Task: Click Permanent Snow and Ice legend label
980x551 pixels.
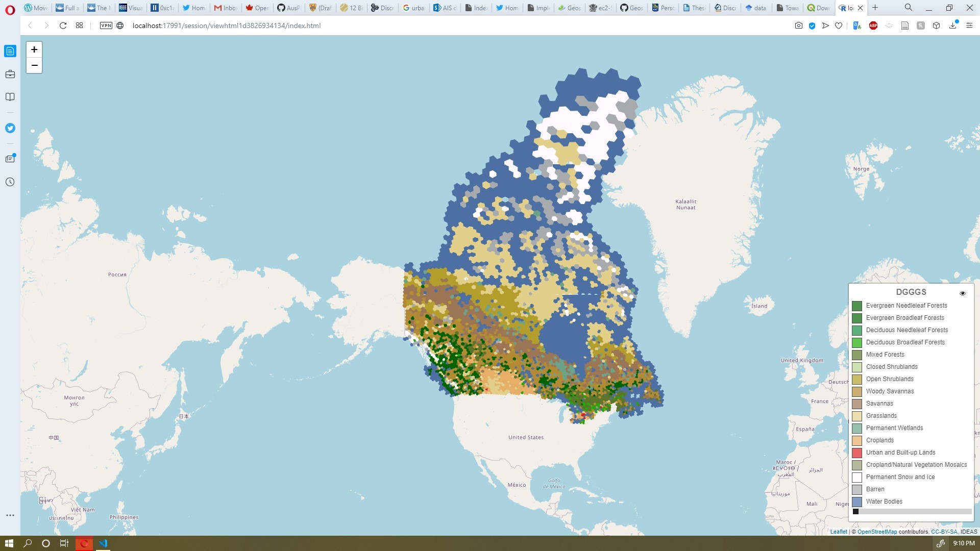Action: [900, 477]
